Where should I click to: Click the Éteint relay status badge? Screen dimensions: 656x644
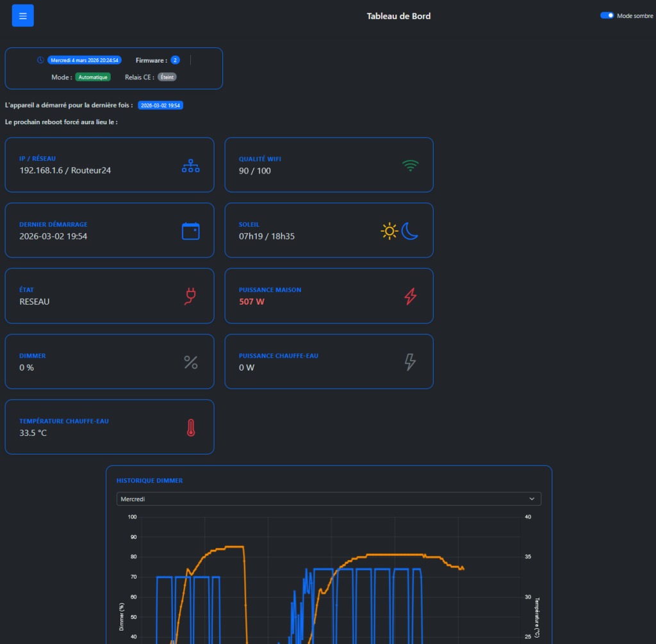(167, 77)
